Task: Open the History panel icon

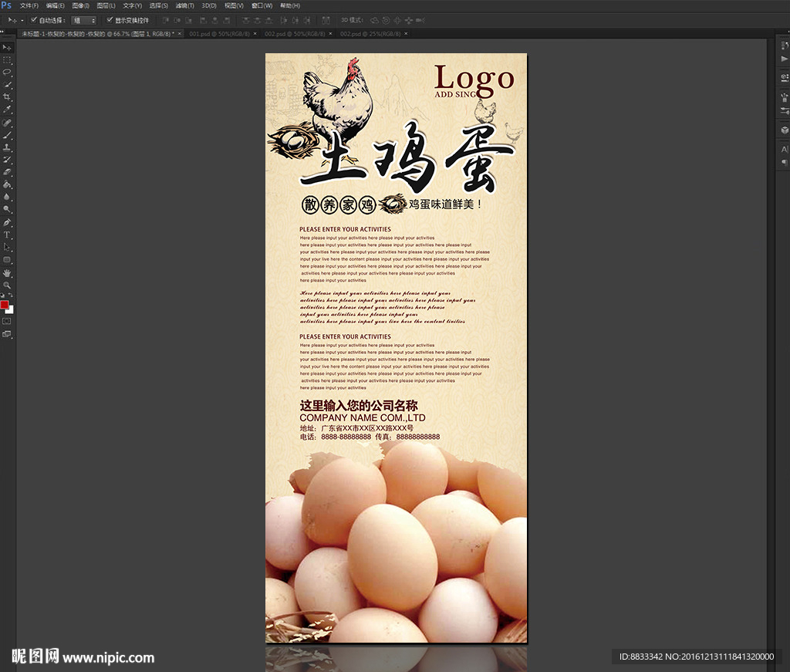Action: (x=785, y=46)
